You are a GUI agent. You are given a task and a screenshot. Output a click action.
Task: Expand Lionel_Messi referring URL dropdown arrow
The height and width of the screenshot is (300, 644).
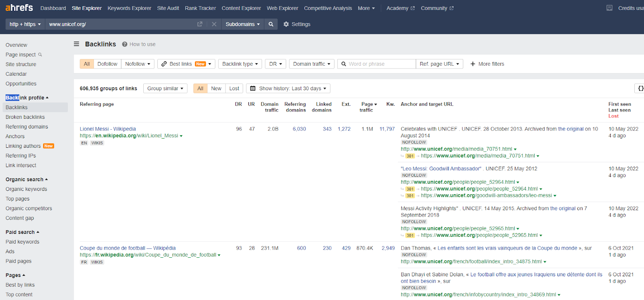[181, 136]
